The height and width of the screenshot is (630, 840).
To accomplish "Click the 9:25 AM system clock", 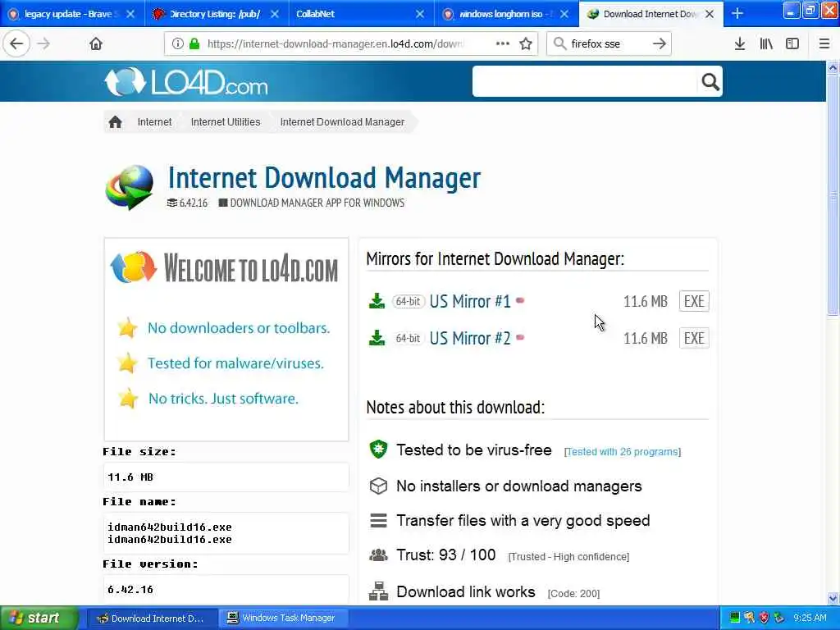I will coord(810,618).
